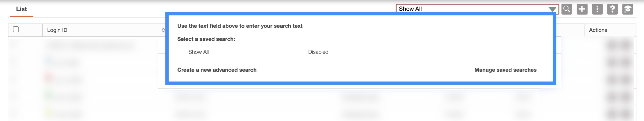
Task: Click the graduation cap training icon
Action: (628, 9)
